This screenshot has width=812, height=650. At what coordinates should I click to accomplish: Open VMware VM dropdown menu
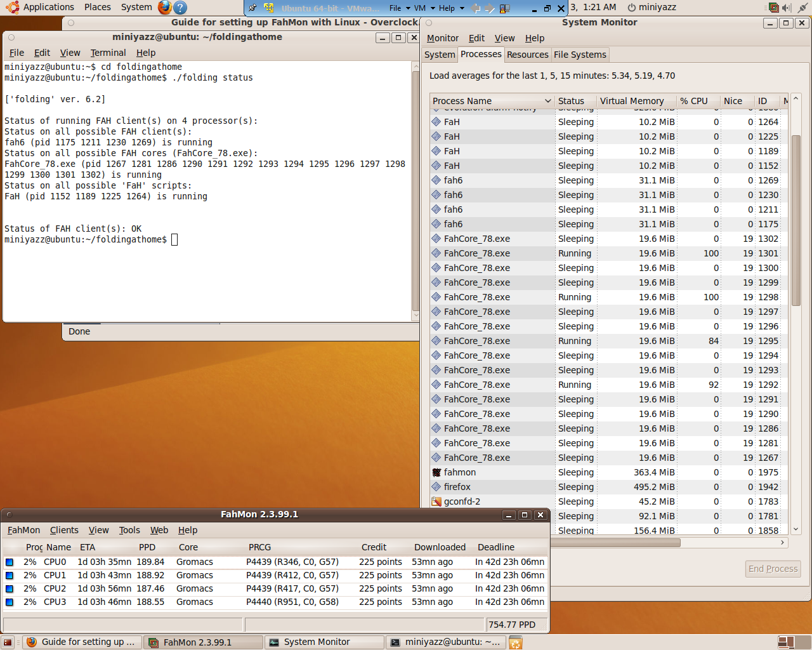click(424, 8)
